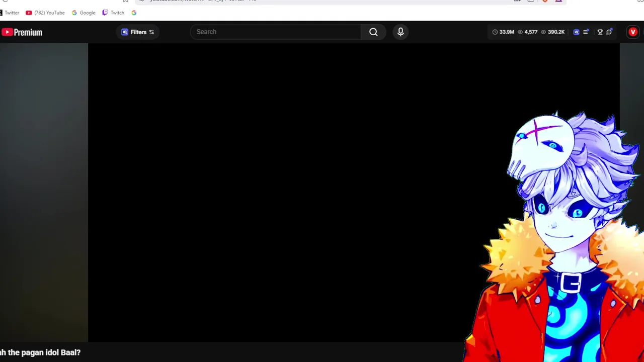Click the 33.9M clock statistic

(x=503, y=32)
